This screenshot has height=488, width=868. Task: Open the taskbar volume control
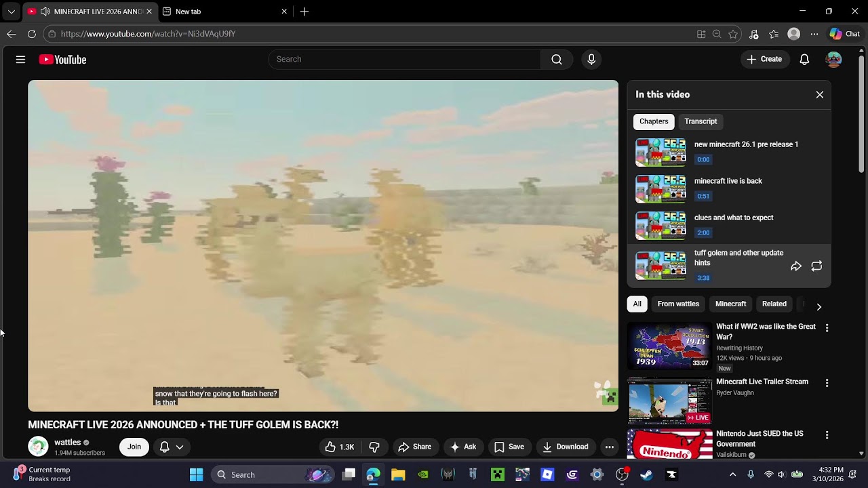coord(781,474)
